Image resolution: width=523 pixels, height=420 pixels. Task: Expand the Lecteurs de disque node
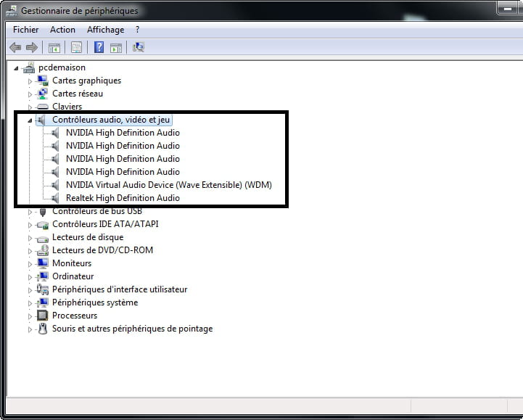coord(30,238)
